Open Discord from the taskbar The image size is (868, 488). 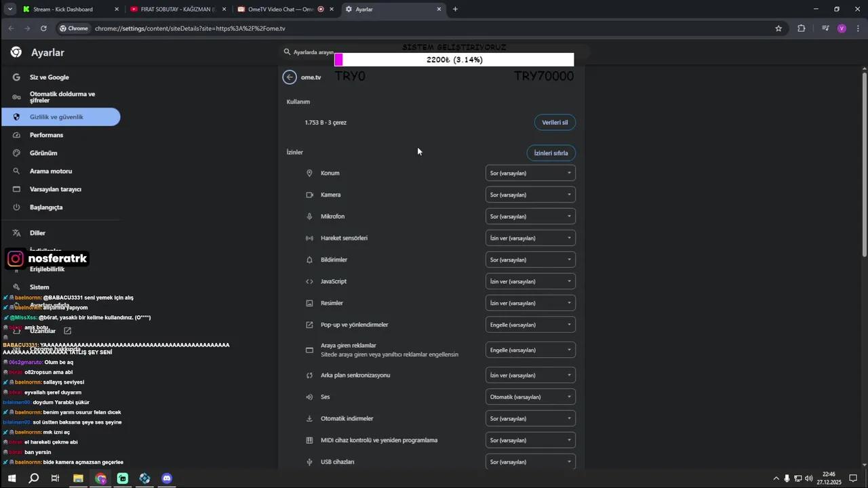[x=167, y=479]
